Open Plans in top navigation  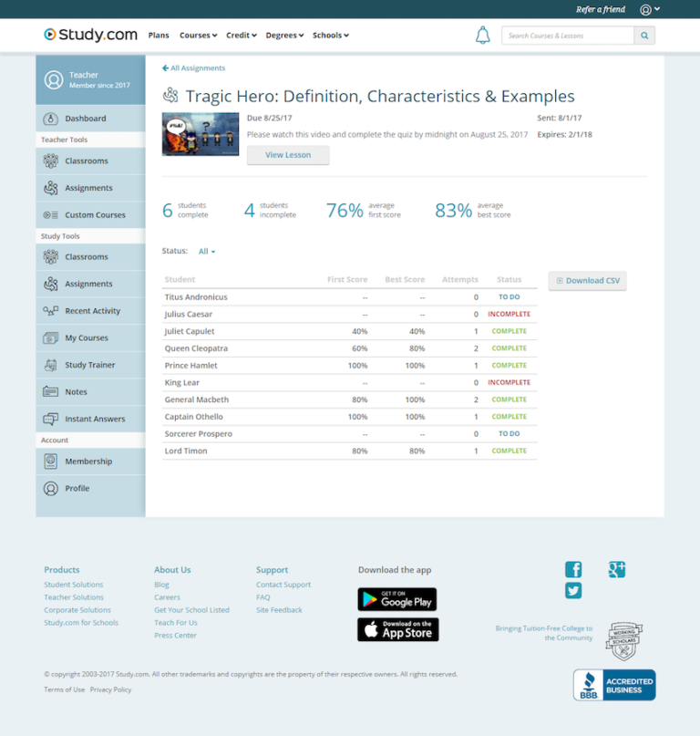[x=159, y=36]
